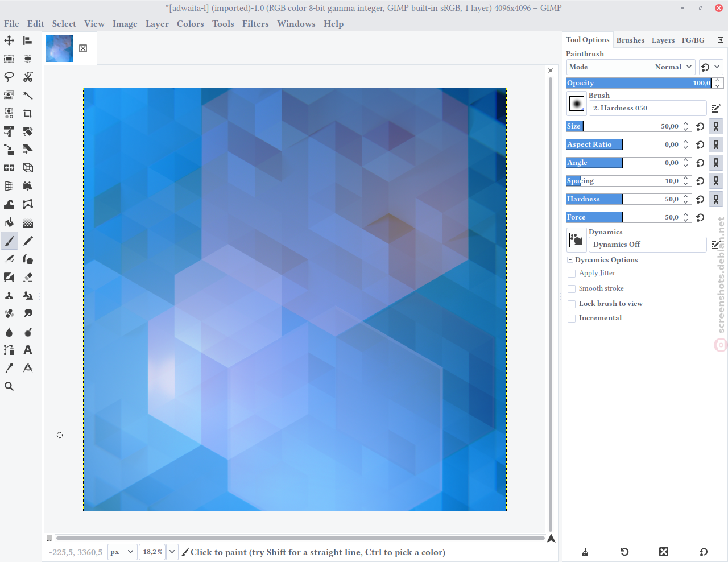
Task: Toggle link Angle to brush native
Action: [x=716, y=163]
